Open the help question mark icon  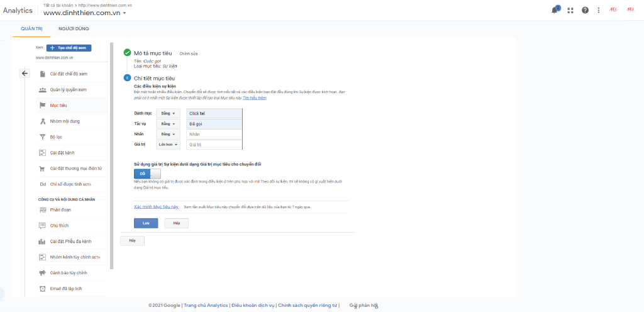coord(585,10)
